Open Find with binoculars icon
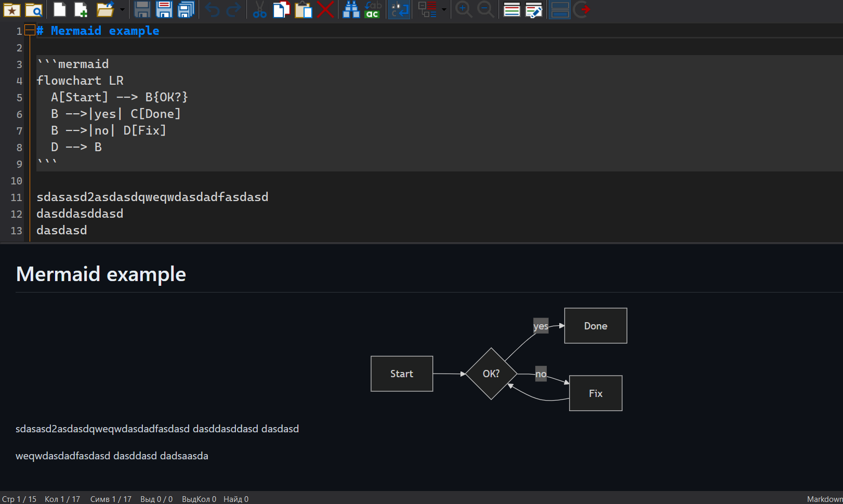Screen dimensions: 843x504 [351, 10]
